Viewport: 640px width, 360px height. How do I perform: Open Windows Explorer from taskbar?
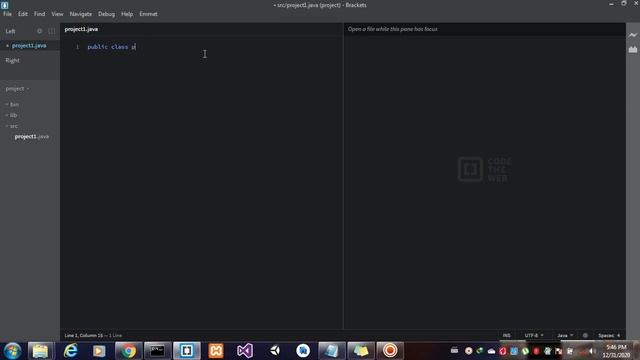pos(40,351)
